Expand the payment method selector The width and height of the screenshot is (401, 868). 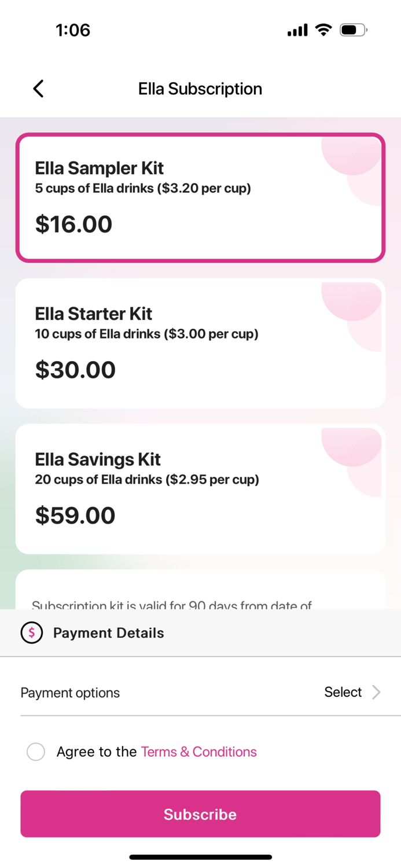pos(353,692)
